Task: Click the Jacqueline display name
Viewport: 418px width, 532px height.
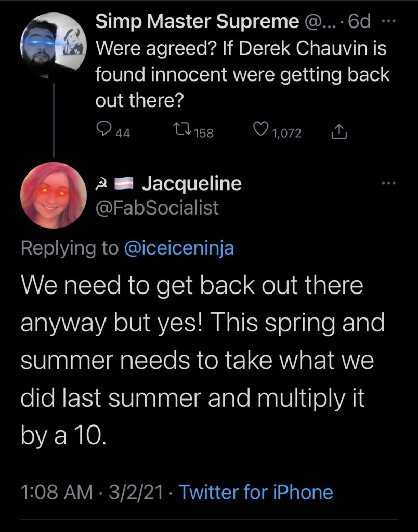Action: [191, 183]
